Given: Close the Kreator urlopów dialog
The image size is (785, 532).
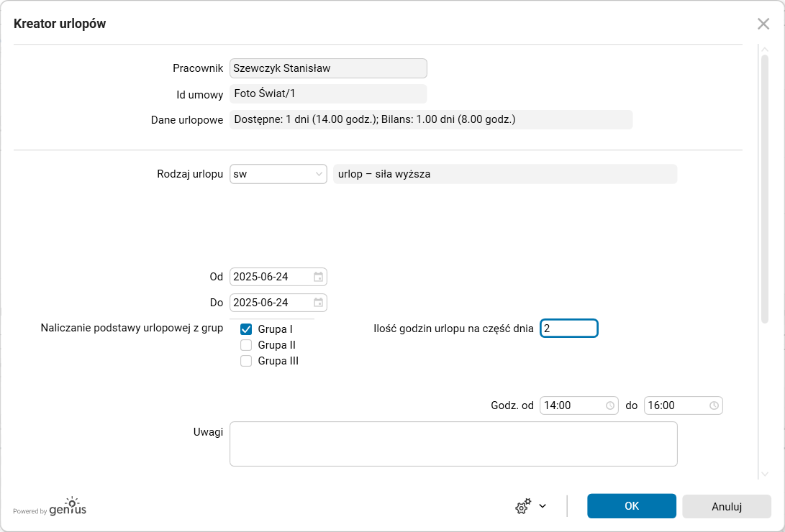Looking at the screenshot, I should click(x=763, y=24).
